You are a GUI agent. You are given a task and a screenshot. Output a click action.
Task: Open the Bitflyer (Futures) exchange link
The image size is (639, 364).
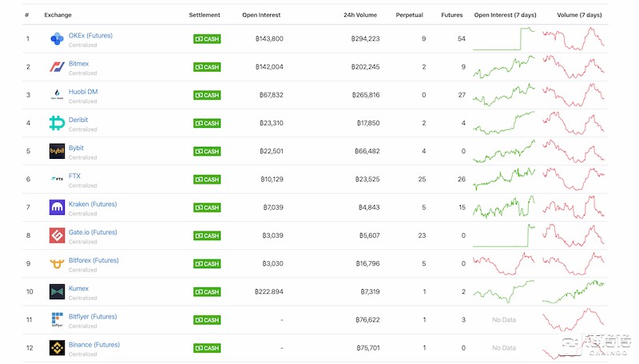93,316
